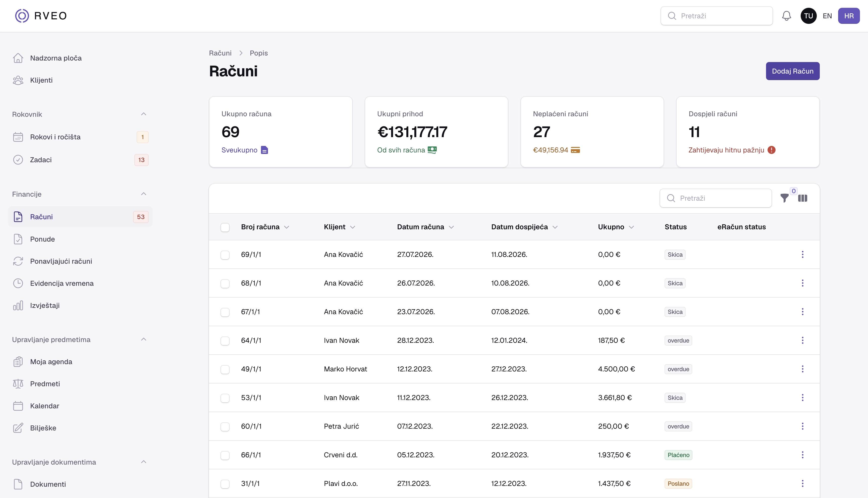868x498 pixels.
Task: Open Dokumenti in the sidebar
Action: [x=80, y=484]
